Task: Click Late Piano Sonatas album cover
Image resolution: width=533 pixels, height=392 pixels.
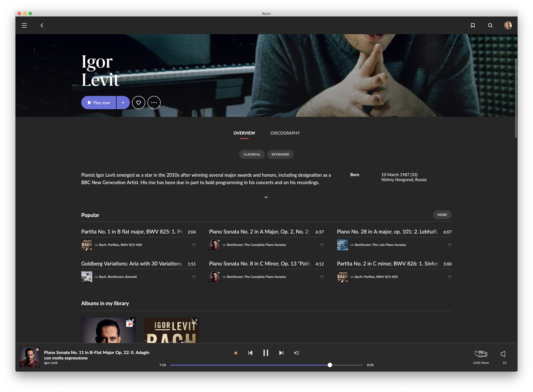Action: [x=343, y=245]
